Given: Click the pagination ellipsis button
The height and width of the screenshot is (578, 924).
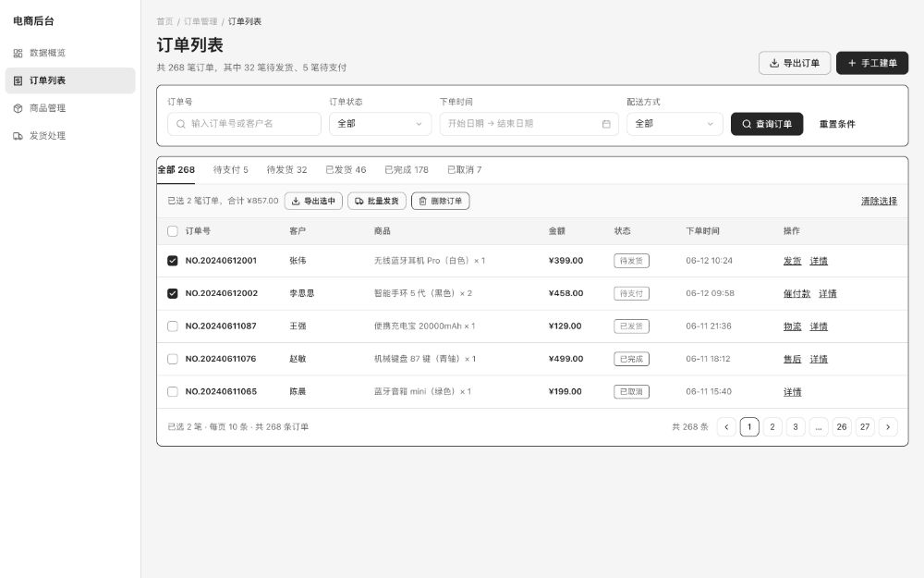Looking at the screenshot, I should [x=819, y=427].
